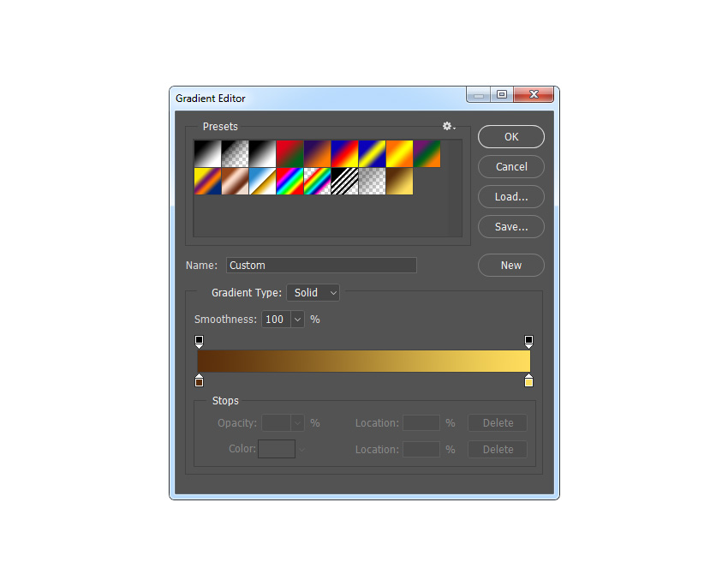Close the Gradient Editor dialog

coord(534,95)
